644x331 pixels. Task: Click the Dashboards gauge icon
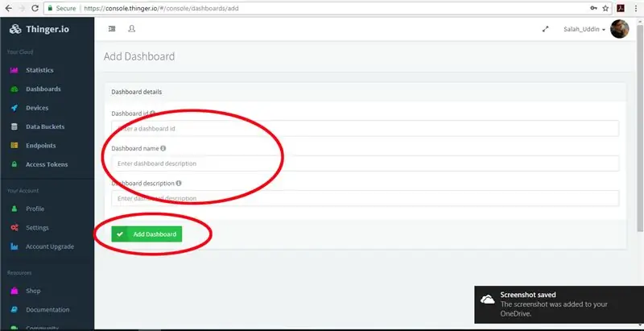[14, 89]
